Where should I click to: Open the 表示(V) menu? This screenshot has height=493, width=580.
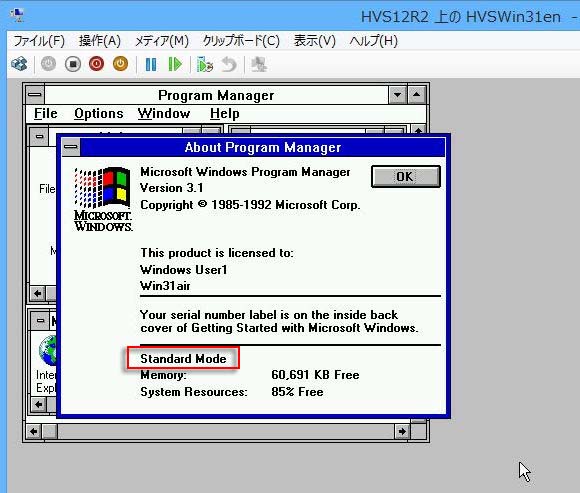click(x=314, y=41)
